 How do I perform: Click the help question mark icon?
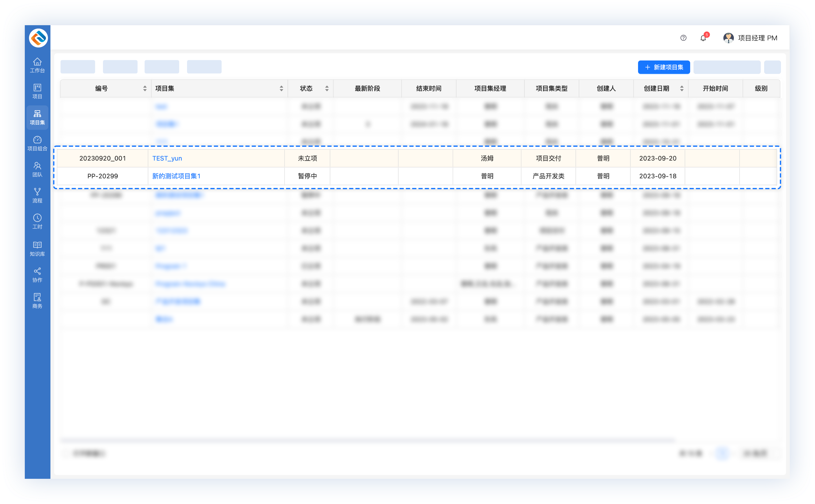coord(683,38)
